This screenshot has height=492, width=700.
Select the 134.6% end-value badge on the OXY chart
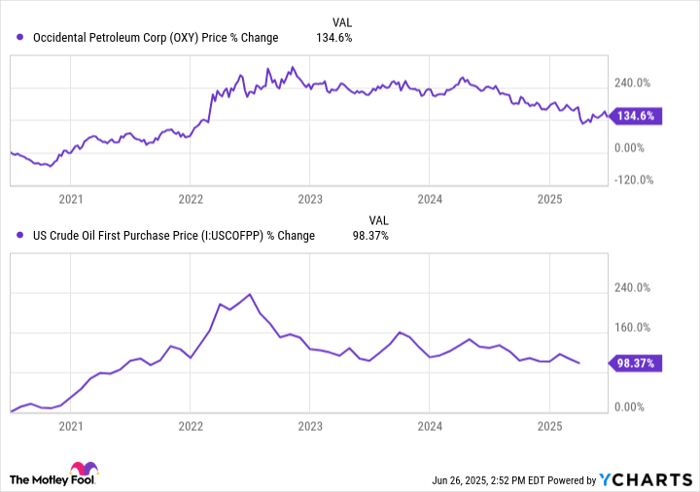pos(634,116)
